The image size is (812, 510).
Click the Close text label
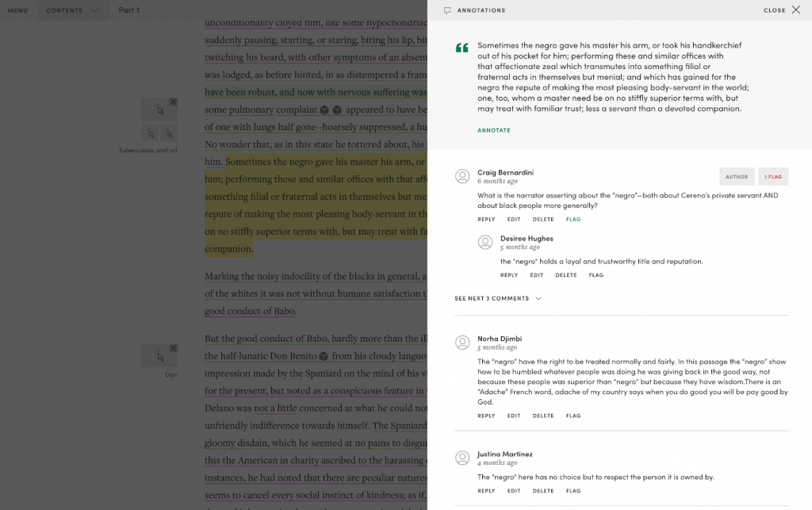[x=774, y=10]
